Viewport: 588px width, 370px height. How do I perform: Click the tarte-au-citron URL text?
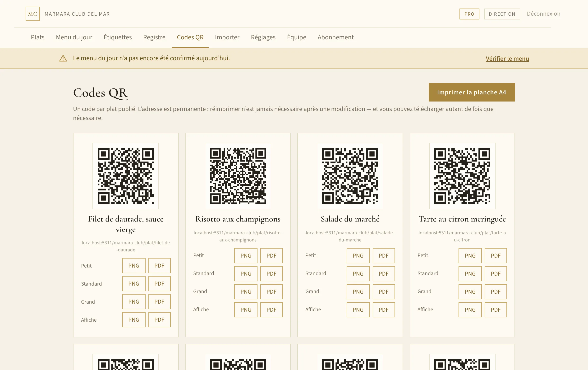tap(462, 236)
